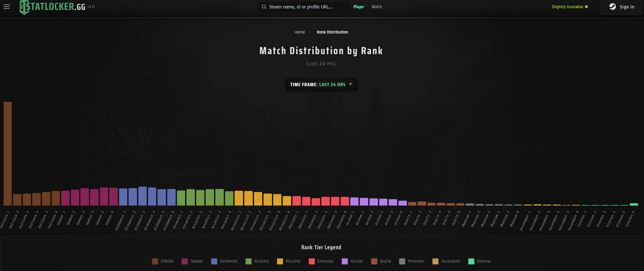Click the Ritualist legend color swatch
Image resolution: width=644 pixels, height=271 pixels.
click(280, 261)
